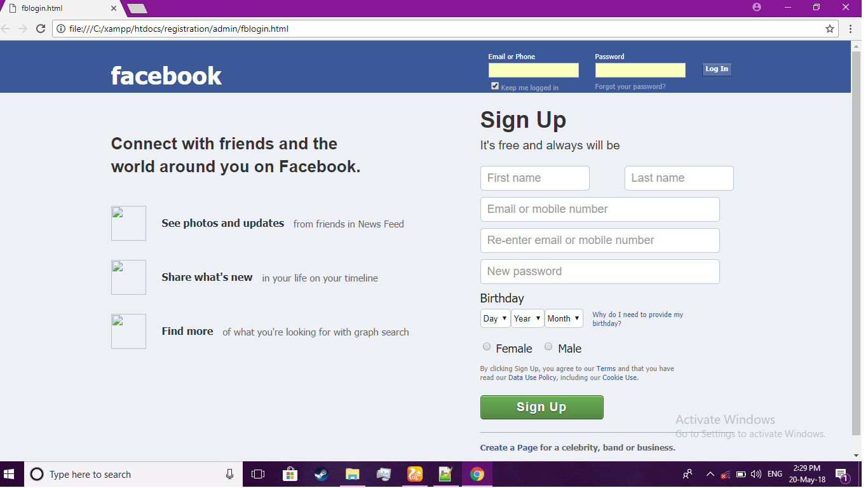Screen dimensions: 868x488
Task: Open the Chrome profile avatar button
Action: pyautogui.click(x=757, y=7)
